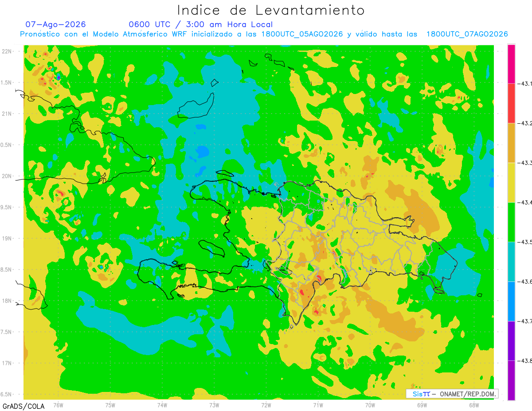Click the '71W' longitude label
Viewport: 532px width, 411px height.
tap(318, 405)
